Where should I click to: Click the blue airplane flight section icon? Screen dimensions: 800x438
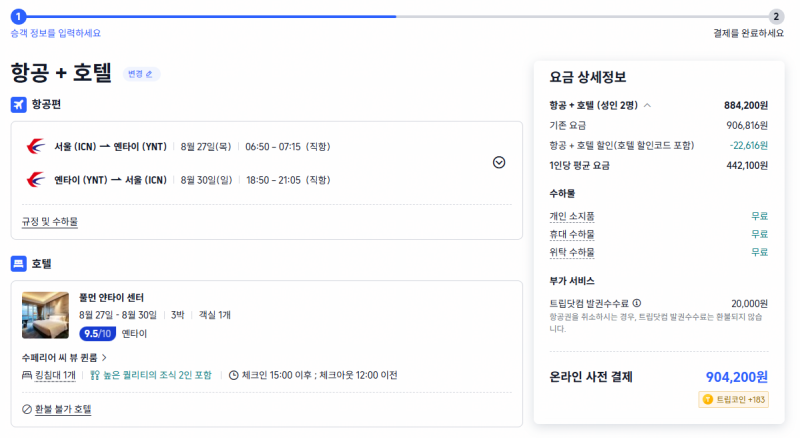pos(18,105)
